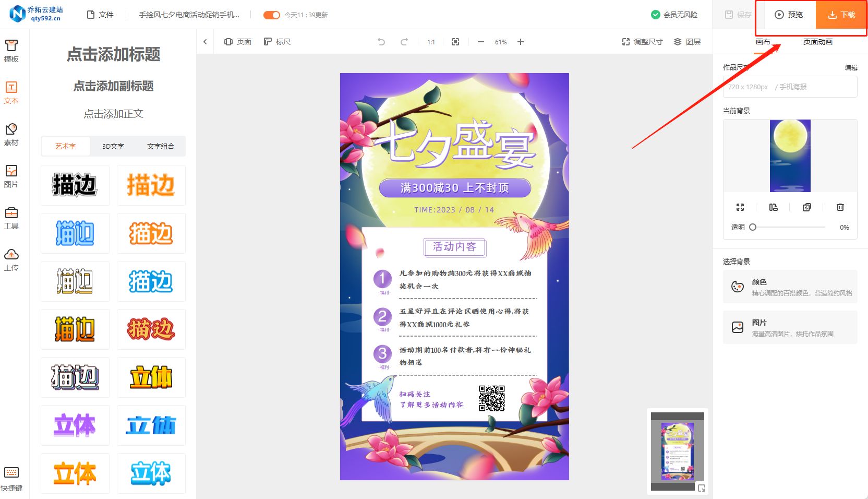Select the 活动内容 heading on the poster

pos(454,247)
